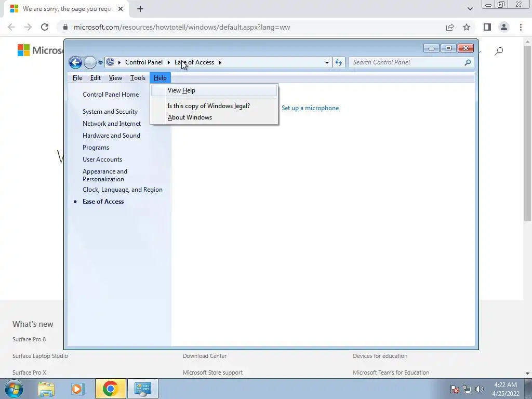
Task: Select Ease of Access sidebar item
Action: point(103,202)
